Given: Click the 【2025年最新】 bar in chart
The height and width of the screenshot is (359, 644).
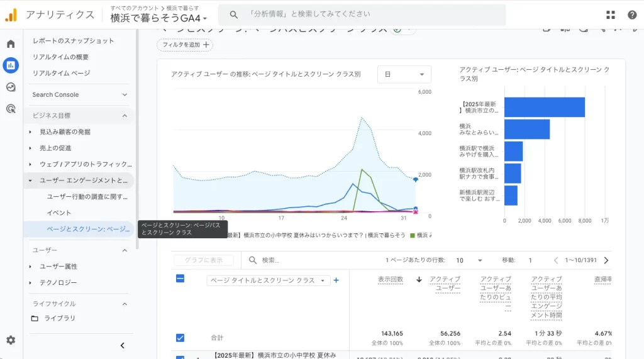Looking at the screenshot, I should [x=545, y=108].
